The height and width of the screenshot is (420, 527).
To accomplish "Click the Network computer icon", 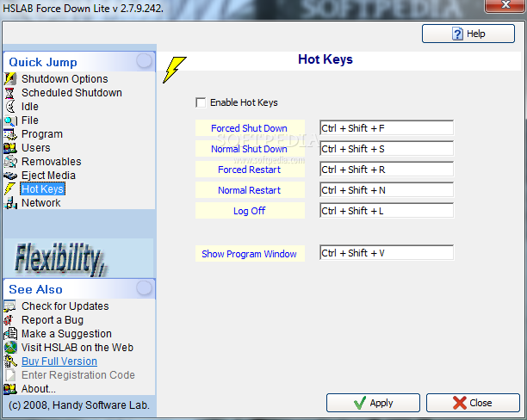I will point(10,203).
